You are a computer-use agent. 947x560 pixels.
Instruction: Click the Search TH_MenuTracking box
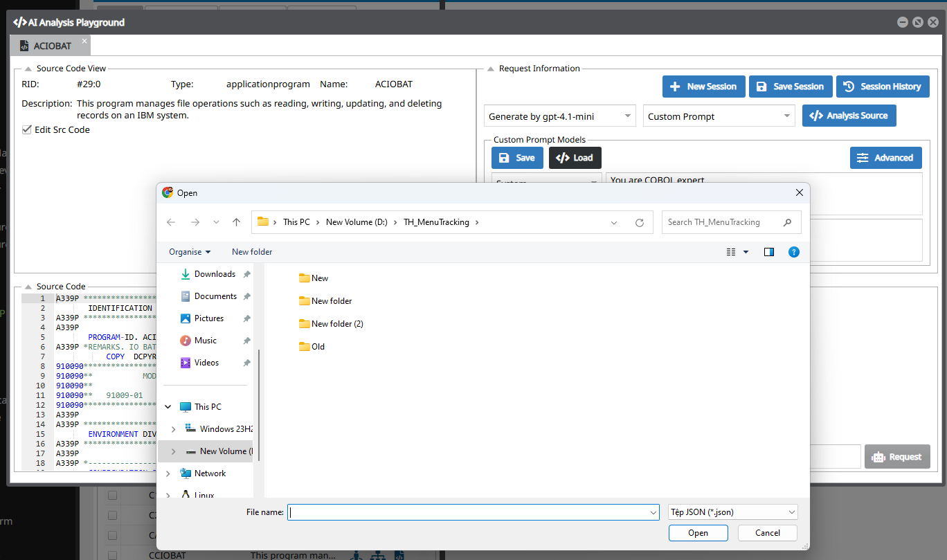[723, 222]
